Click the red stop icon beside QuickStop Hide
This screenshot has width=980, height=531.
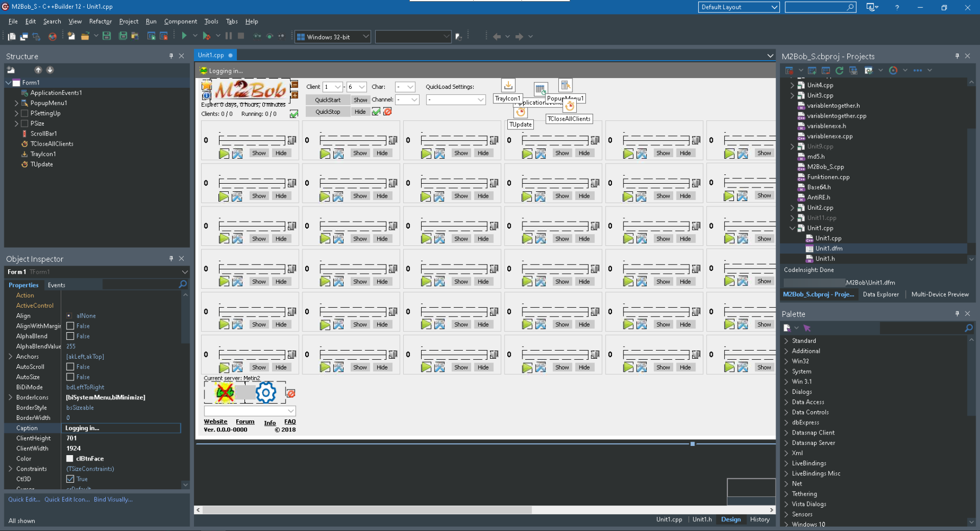pos(388,112)
